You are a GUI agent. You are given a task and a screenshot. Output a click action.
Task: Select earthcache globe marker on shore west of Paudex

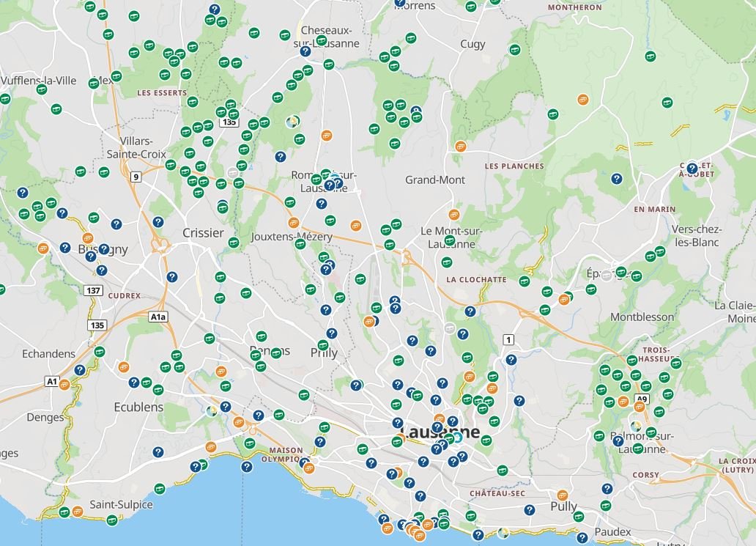coord(503,533)
